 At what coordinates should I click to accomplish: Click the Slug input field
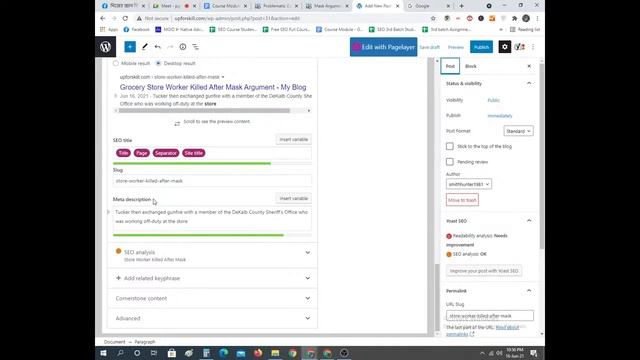pos(212,181)
